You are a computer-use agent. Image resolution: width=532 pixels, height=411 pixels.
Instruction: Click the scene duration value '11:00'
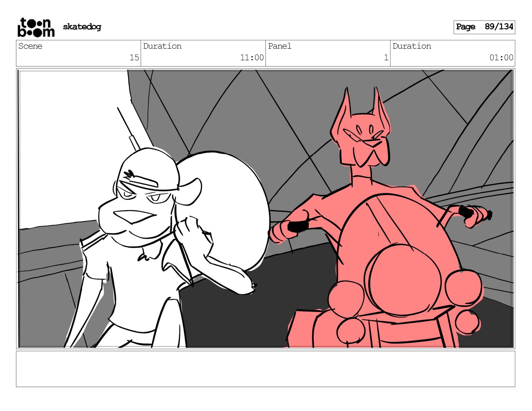click(252, 58)
